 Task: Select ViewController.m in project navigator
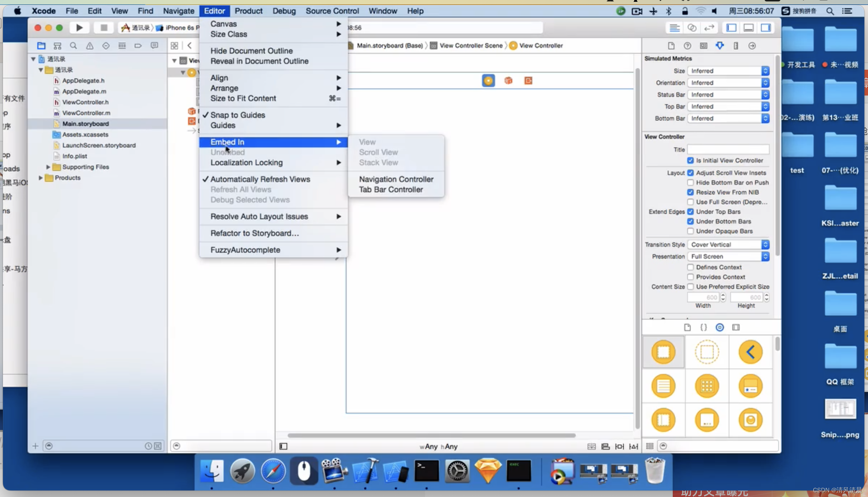tap(86, 113)
